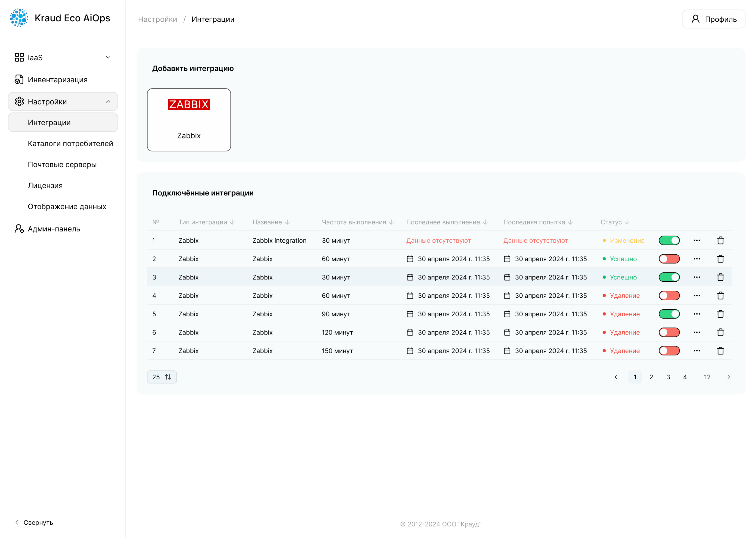The image size is (756, 538).
Task: Enable the toggle for row 2
Action: 669,259
